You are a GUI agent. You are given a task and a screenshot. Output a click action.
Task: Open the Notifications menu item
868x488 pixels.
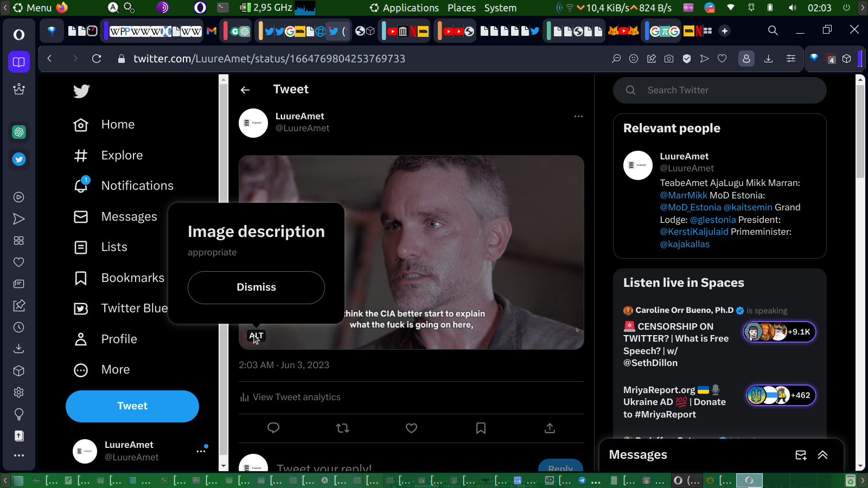pos(137,186)
